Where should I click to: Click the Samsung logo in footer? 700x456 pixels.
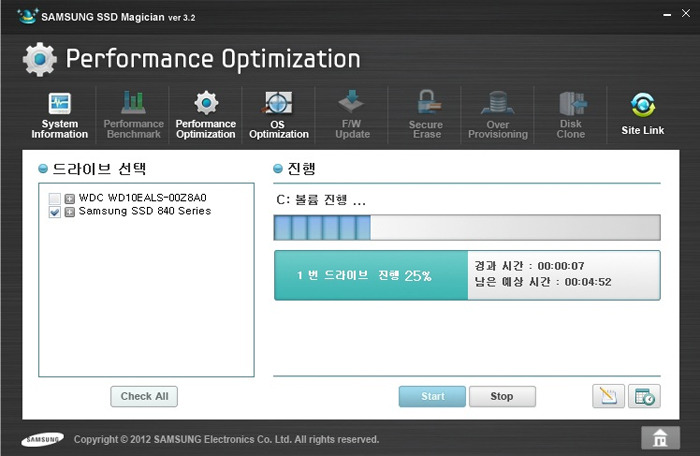point(42,439)
